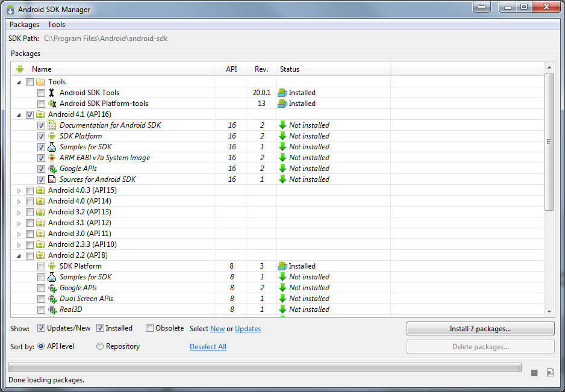565x392 pixels.
Task: Expand the Android 4.0 (API 14) group
Action: pos(19,201)
